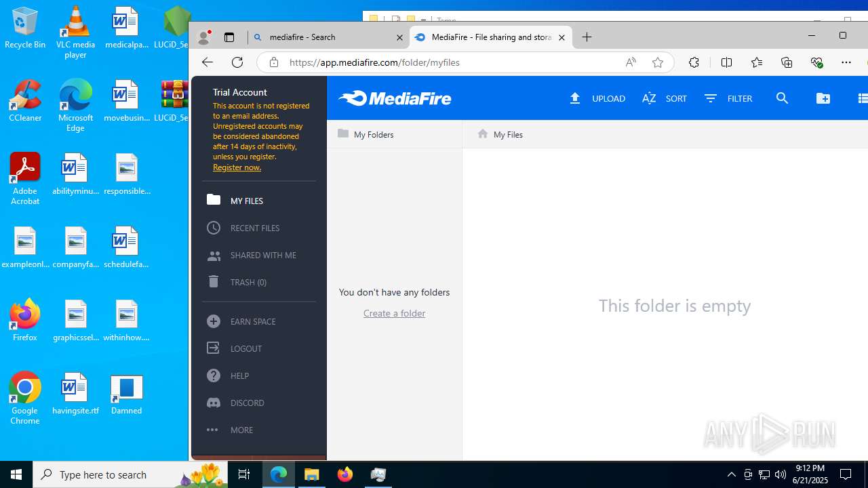This screenshot has width=868, height=488.
Task: Click the Split screen icon
Action: pyautogui.click(x=726, y=62)
